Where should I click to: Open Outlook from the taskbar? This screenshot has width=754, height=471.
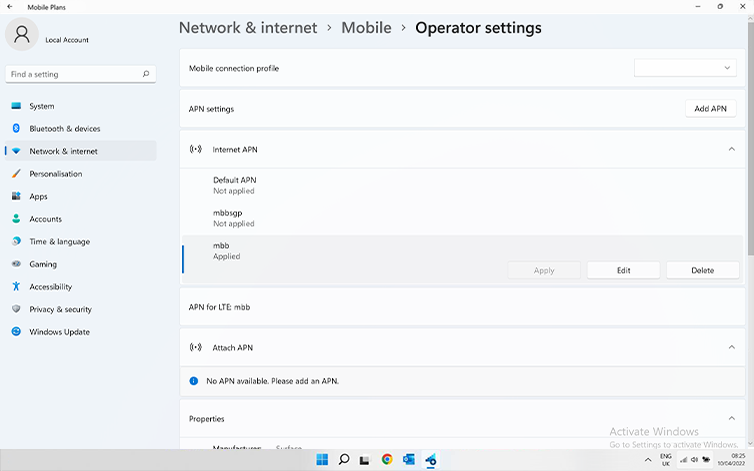(409, 460)
